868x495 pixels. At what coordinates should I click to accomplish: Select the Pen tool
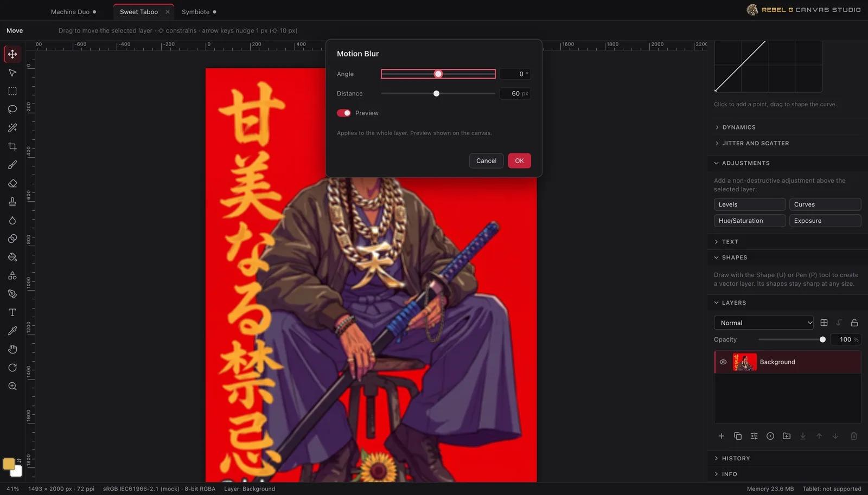pyautogui.click(x=12, y=294)
